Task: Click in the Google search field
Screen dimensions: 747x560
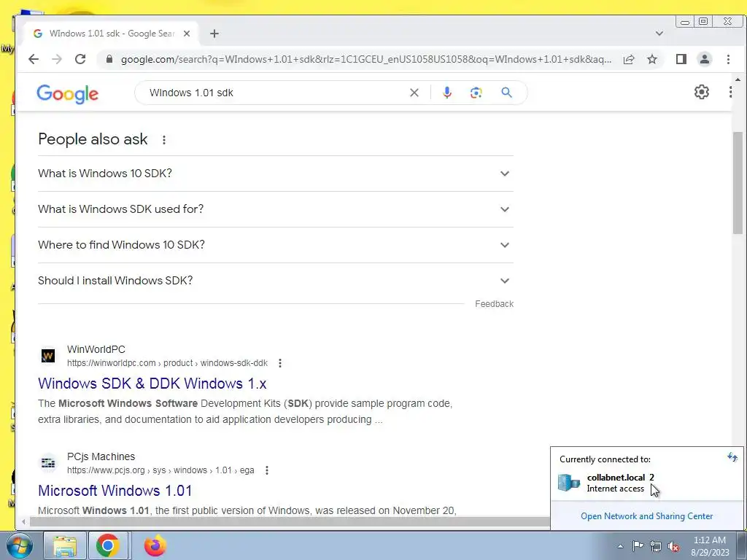Action: 276,93
